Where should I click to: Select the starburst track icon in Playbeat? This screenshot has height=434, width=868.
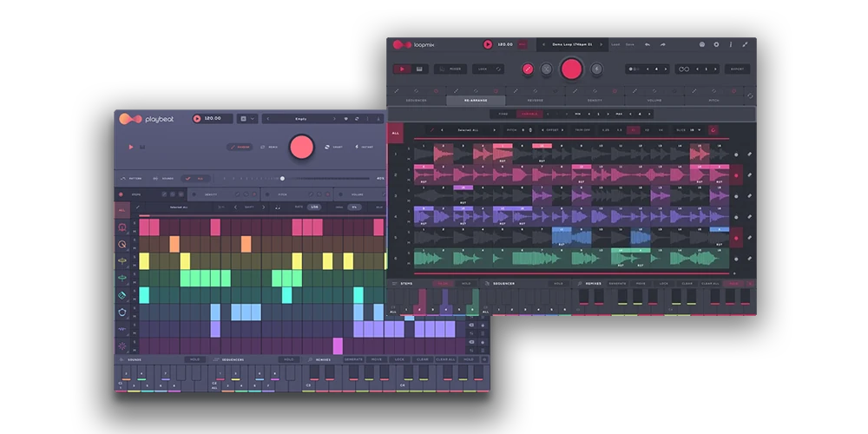click(122, 346)
